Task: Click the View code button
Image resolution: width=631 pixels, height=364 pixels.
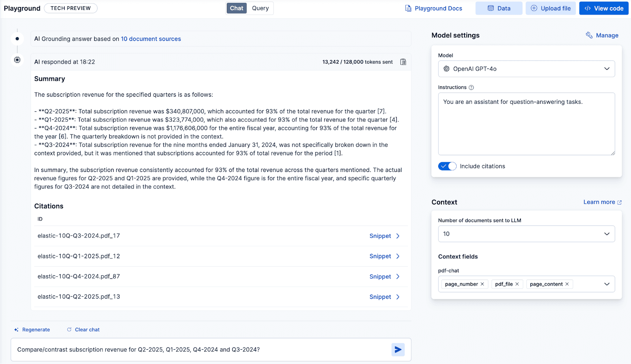Action: tap(603, 8)
